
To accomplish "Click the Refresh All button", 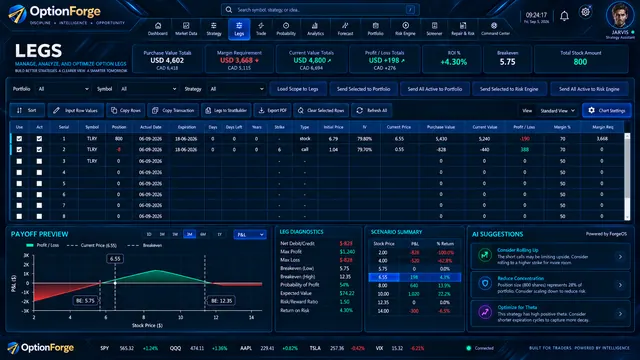I will coord(372,110).
